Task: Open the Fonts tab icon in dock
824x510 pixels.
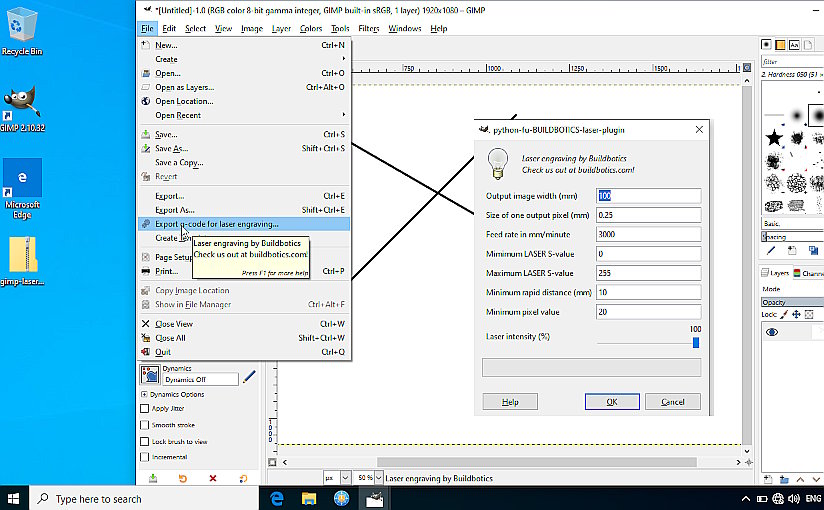Action: coord(794,45)
